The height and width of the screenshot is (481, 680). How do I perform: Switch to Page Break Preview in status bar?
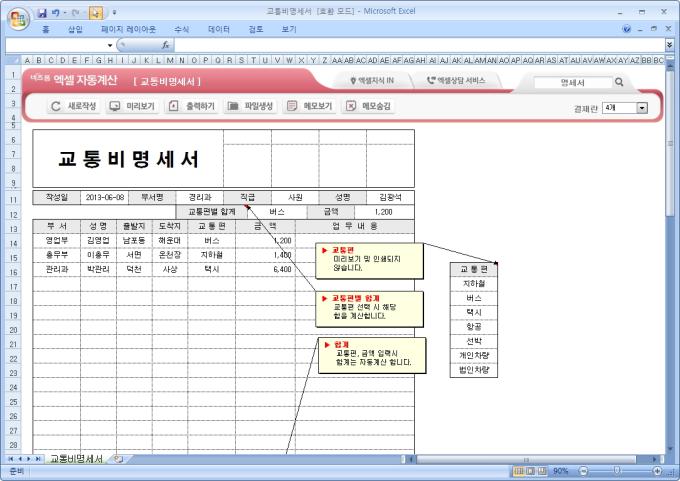541,471
